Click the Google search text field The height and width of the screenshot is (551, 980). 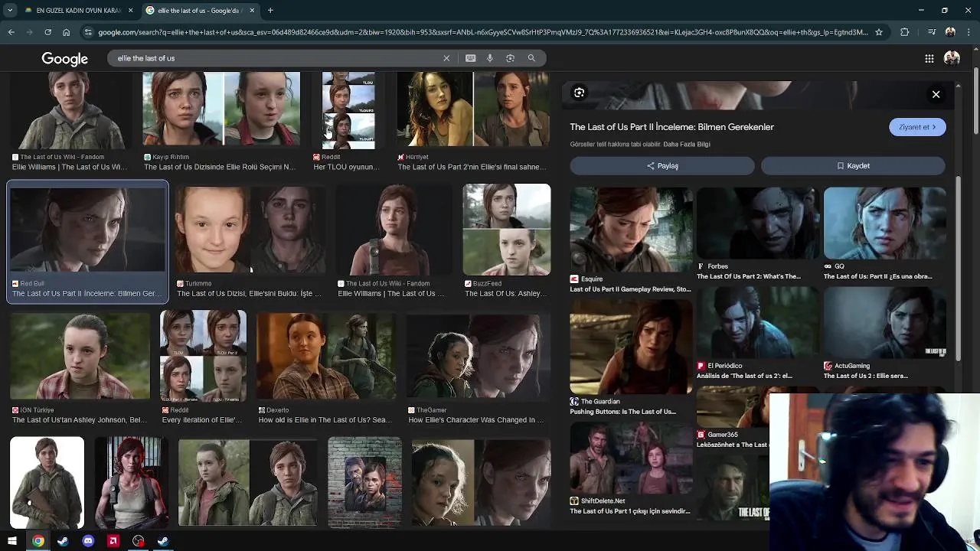(276, 58)
